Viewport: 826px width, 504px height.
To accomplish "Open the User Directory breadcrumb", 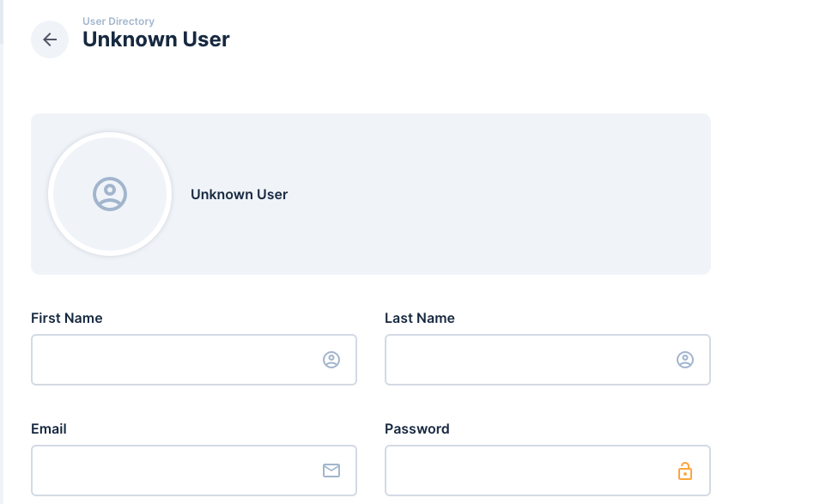I will tap(117, 21).
